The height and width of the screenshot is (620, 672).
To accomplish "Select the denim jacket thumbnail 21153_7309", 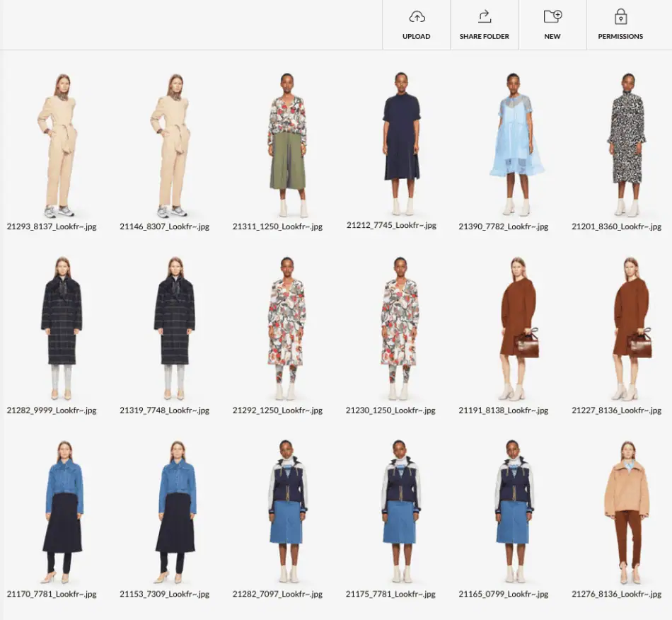I will coord(176,512).
